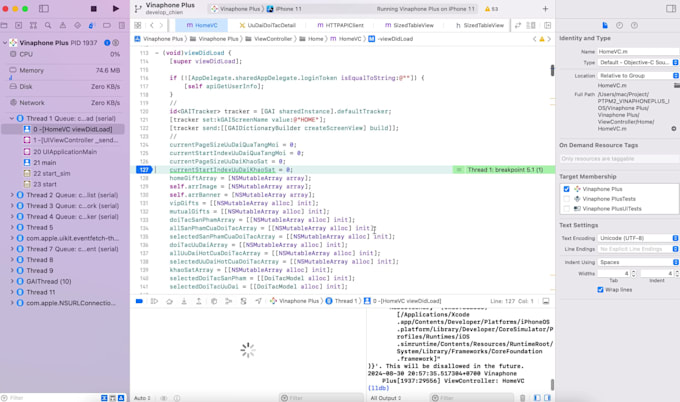Viewport: 680px width, 402px height.
Task: Show the Quick Help inspector
Action: pyautogui.click(x=634, y=26)
